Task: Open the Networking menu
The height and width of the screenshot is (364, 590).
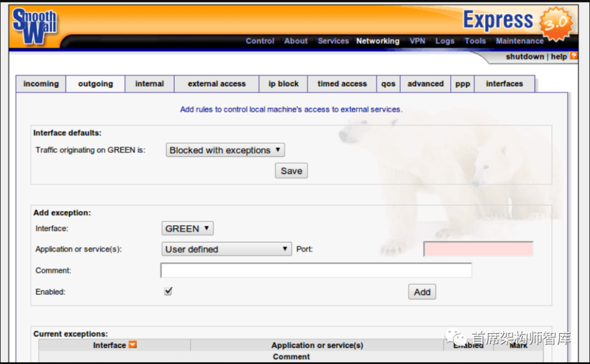Action: [378, 41]
